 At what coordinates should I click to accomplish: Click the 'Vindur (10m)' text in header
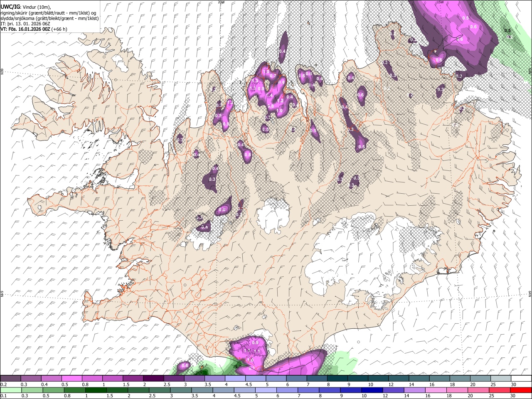coord(37,7)
